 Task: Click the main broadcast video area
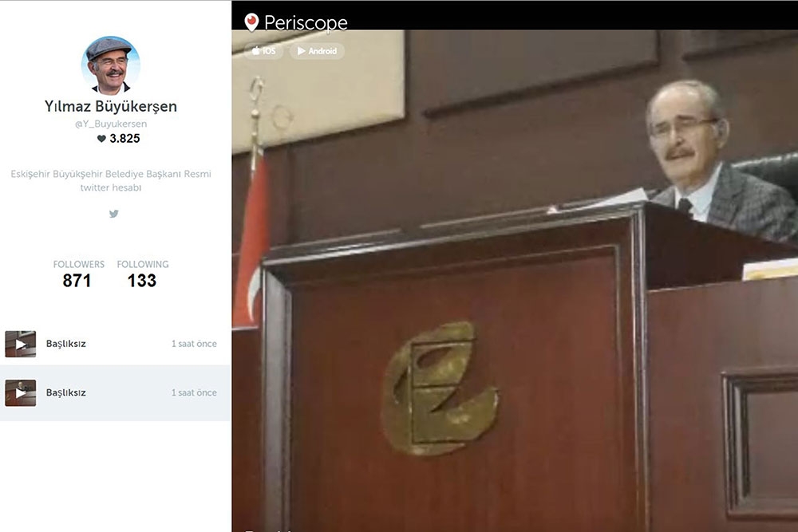515,281
